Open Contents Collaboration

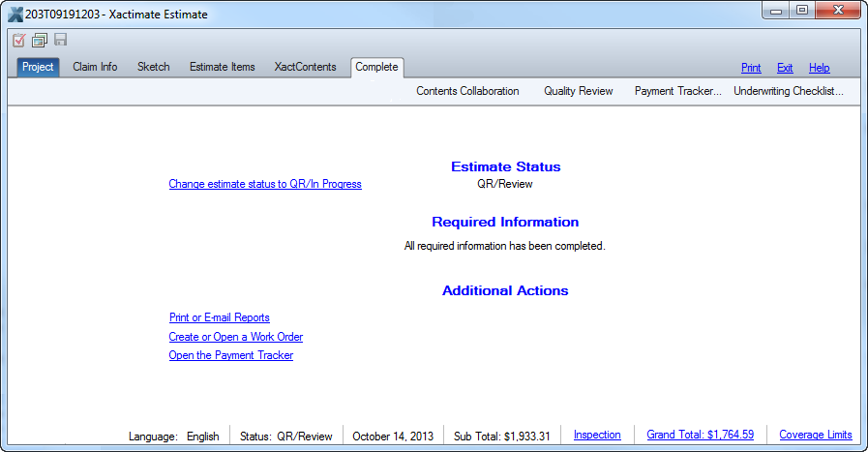coord(467,91)
